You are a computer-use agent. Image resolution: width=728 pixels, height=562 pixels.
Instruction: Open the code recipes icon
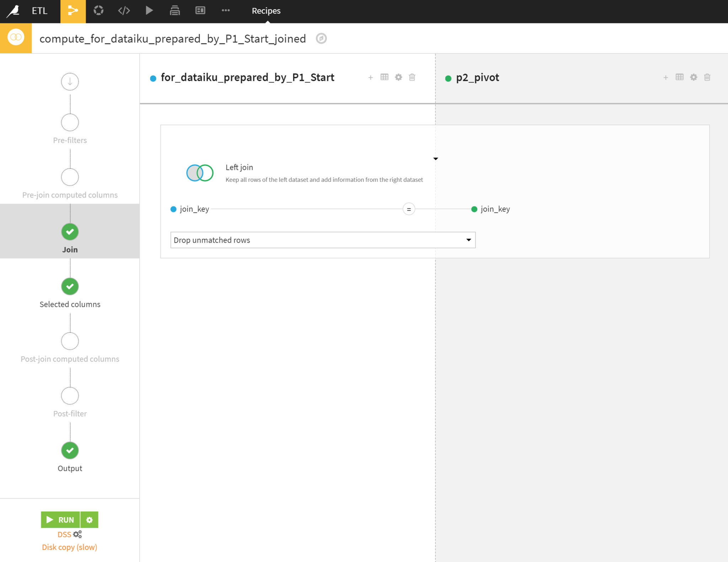pos(124,11)
